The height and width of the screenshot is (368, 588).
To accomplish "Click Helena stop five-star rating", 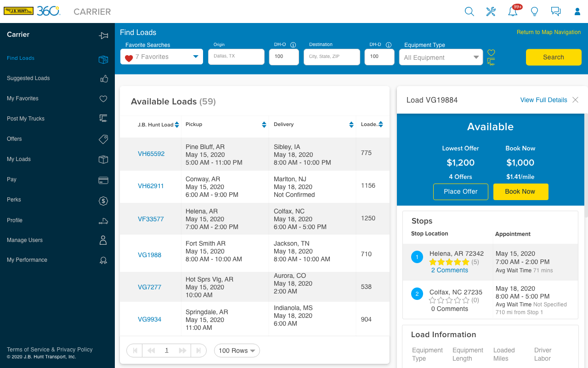I will coord(449,262).
